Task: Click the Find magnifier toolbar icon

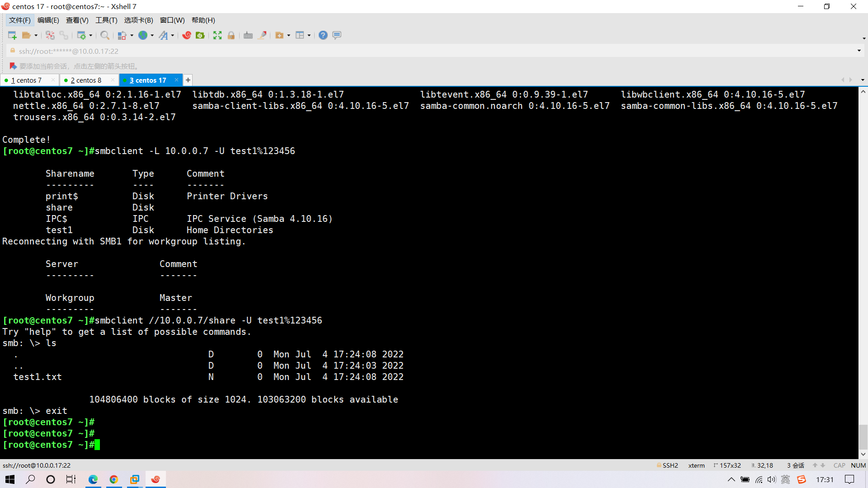Action: pos(104,35)
